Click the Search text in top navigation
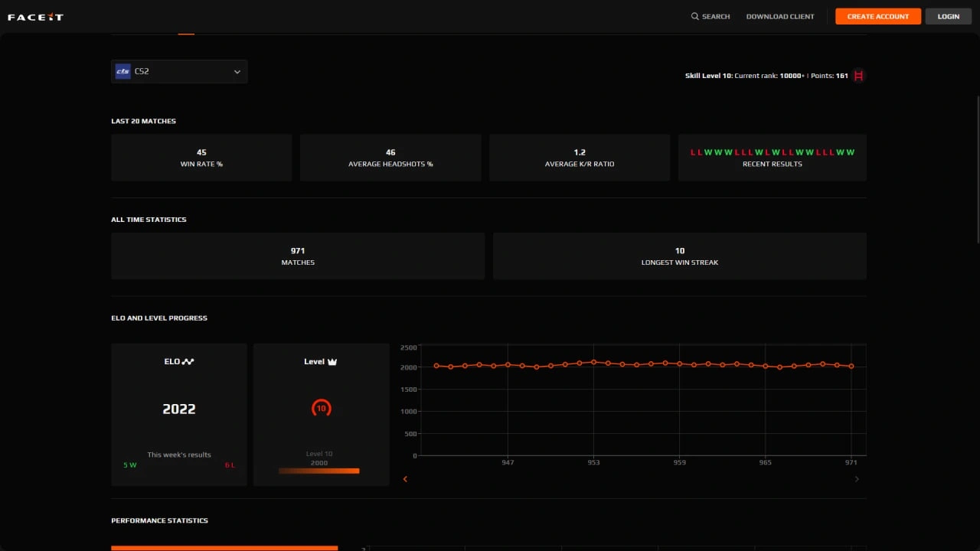Screen dimensions: 980x551 (716, 16)
